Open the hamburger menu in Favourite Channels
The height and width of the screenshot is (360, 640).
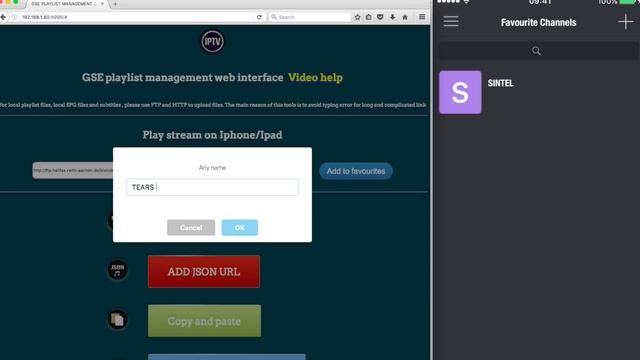tap(451, 22)
